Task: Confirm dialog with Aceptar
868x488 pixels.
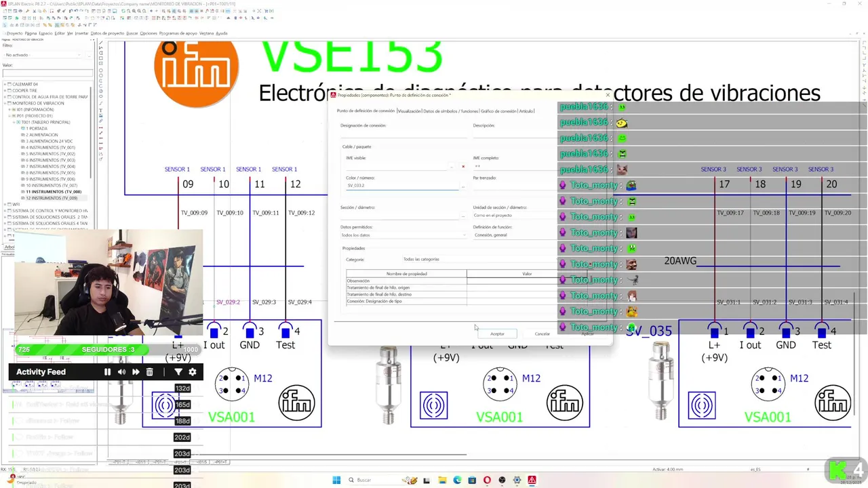Action: click(497, 333)
